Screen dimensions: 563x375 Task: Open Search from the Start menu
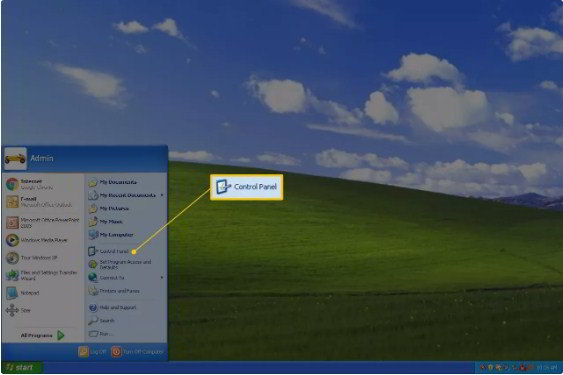pyautogui.click(x=102, y=321)
